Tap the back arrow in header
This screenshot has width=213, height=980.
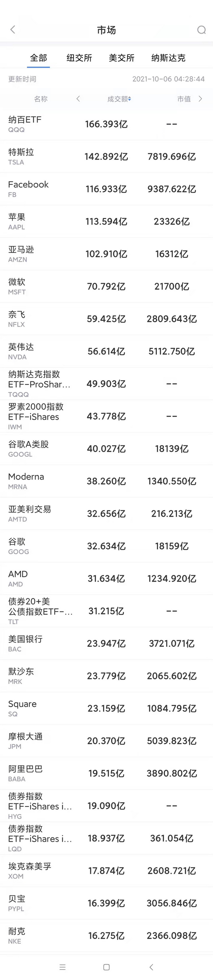(13, 29)
